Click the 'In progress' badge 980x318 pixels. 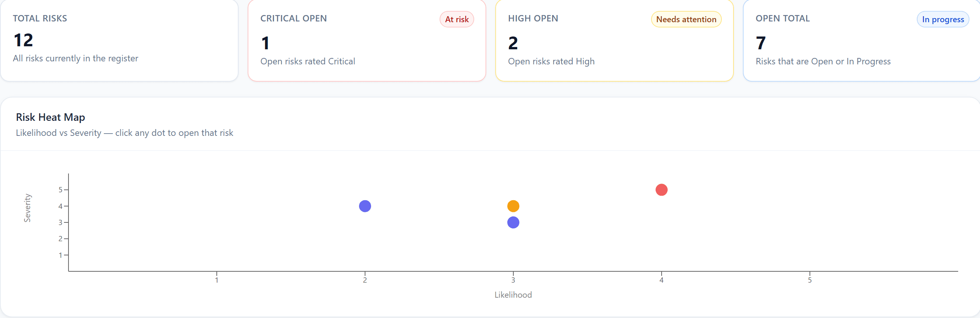(943, 20)
